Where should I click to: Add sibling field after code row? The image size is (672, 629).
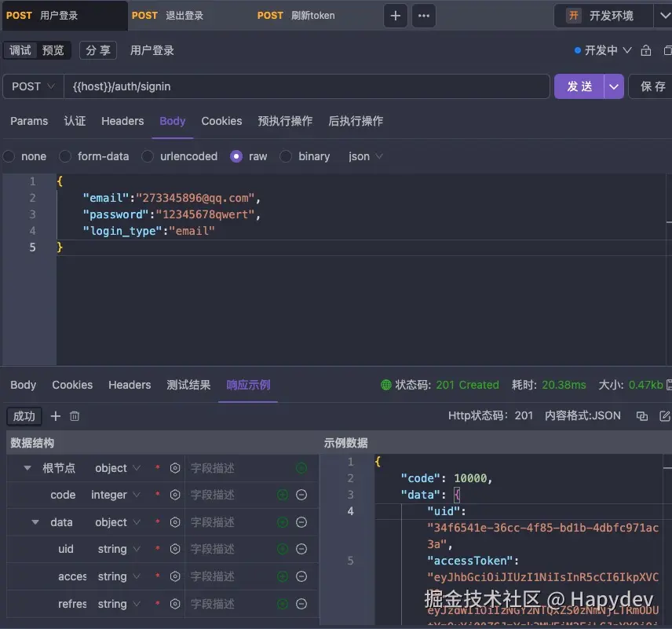click(283, 495)
